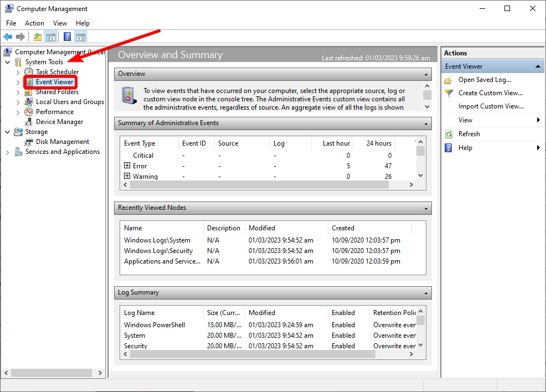The height and width of the screenshot is (392, 546).
Task: Open the Action menu
Action: (34, 23)
